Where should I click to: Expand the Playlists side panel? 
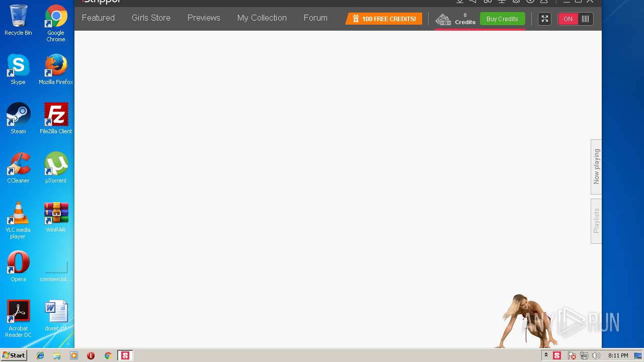[596, 221]
